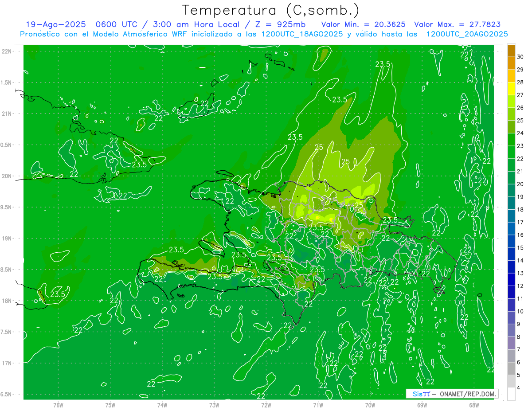Click the color scale label '20'
The width and height of the screenshot is (532, 411).
(520, 184)
